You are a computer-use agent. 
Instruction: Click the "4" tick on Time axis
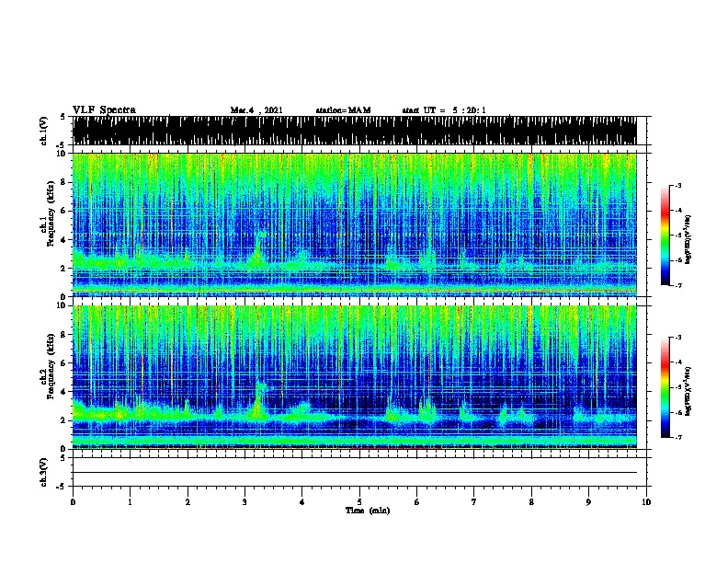pos(302,502)
